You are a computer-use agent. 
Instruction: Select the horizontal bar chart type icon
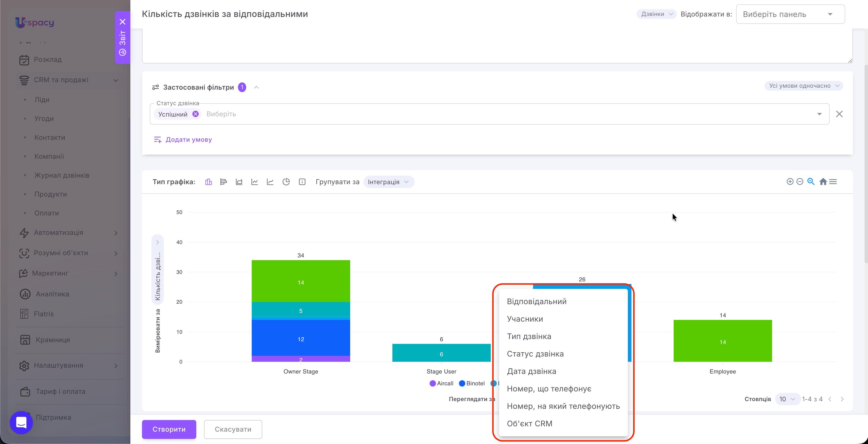click(223, 182)
